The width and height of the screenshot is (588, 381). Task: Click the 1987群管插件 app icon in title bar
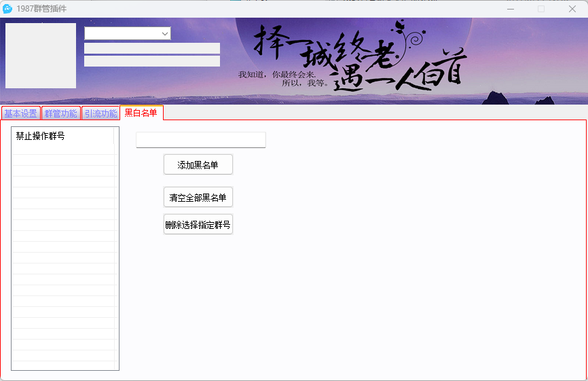pyautogui.click(x=7, y=9)
